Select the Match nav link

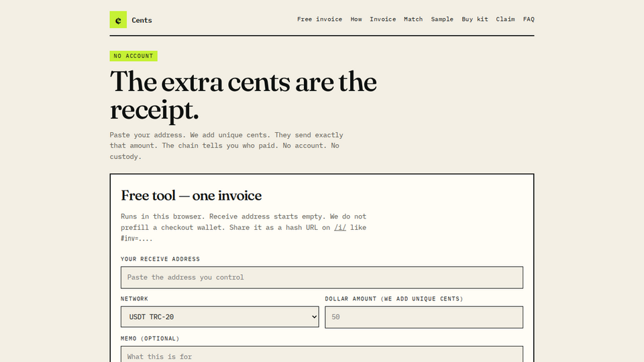[x=413, y=19]
